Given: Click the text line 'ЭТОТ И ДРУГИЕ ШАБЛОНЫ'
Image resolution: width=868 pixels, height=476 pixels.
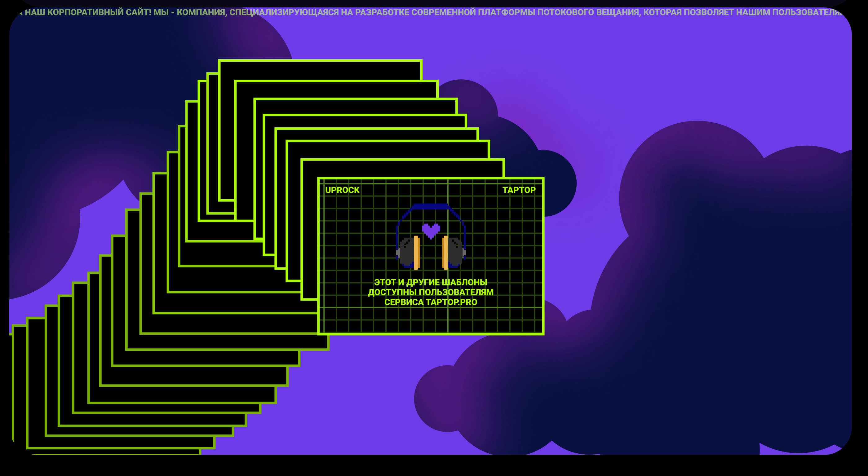Looking at the screenshot, I should pyautogui.click(x=431, y=282).
